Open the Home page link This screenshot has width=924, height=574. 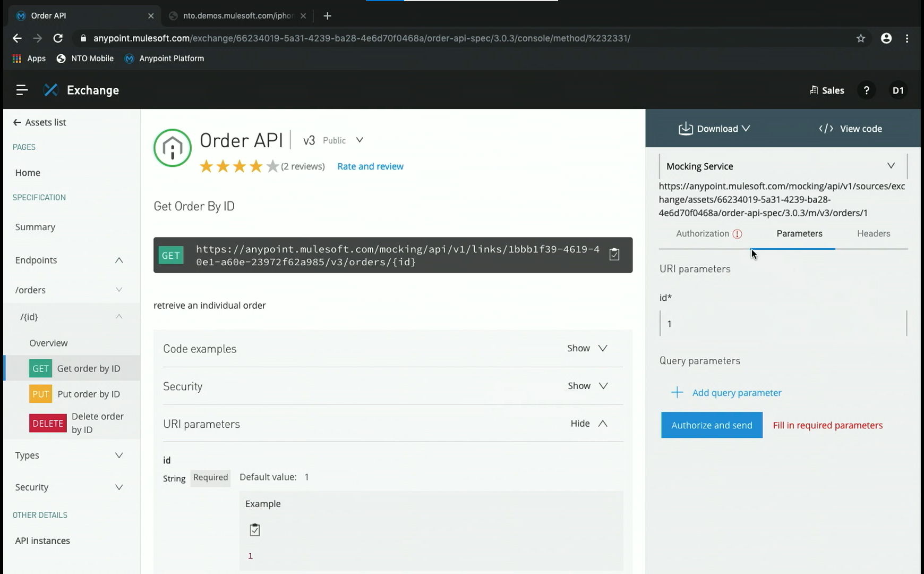point(28,173)
